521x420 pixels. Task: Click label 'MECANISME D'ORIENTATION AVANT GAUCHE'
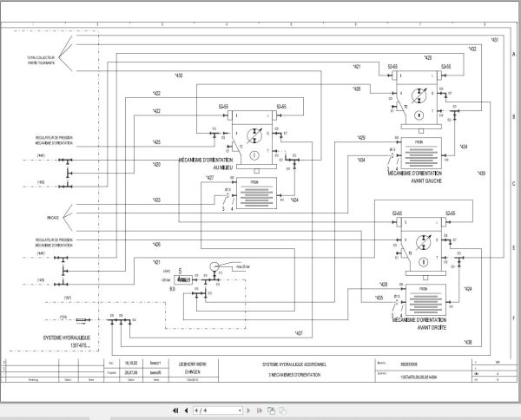(415, 177)
